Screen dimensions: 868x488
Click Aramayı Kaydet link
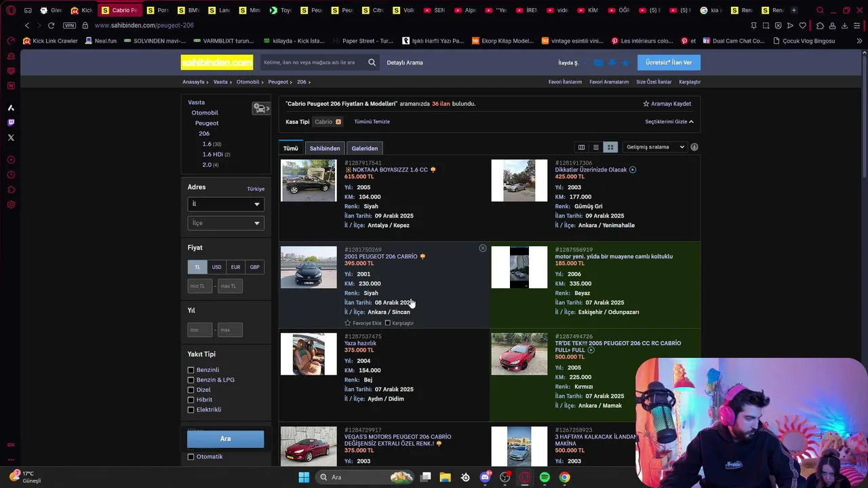[x=667, y=104]
